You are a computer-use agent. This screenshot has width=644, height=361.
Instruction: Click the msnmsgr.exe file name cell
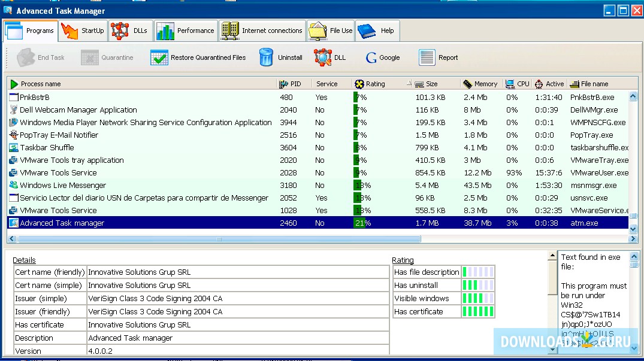(594, 186)
